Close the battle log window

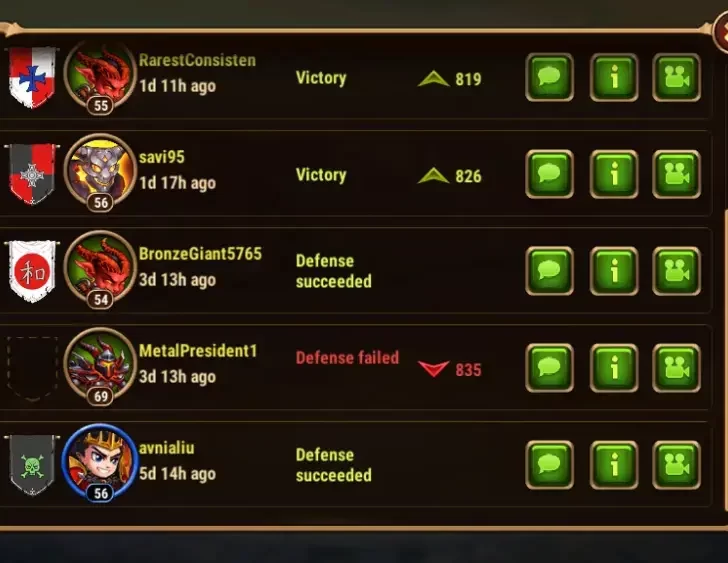coord(721,32)
